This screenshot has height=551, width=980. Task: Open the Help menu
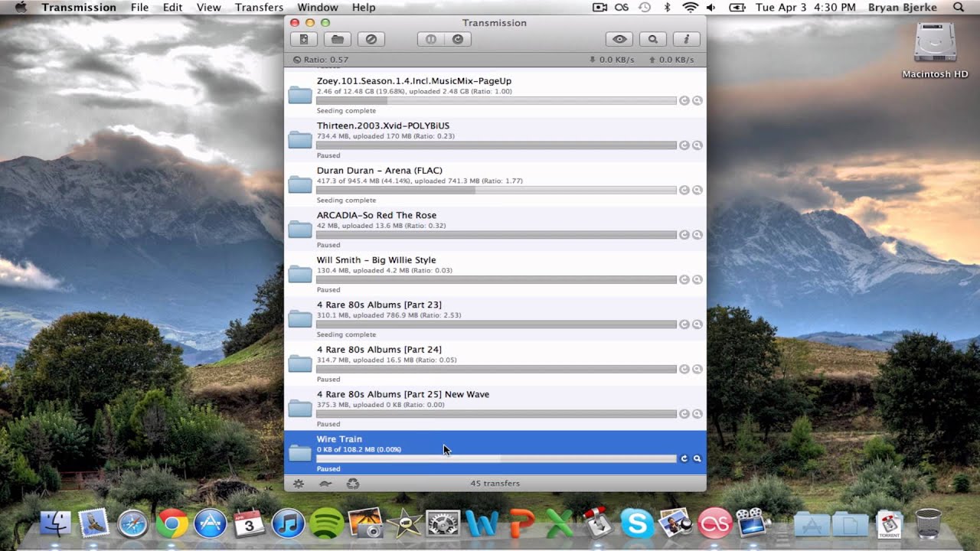(x=364, y=8)
